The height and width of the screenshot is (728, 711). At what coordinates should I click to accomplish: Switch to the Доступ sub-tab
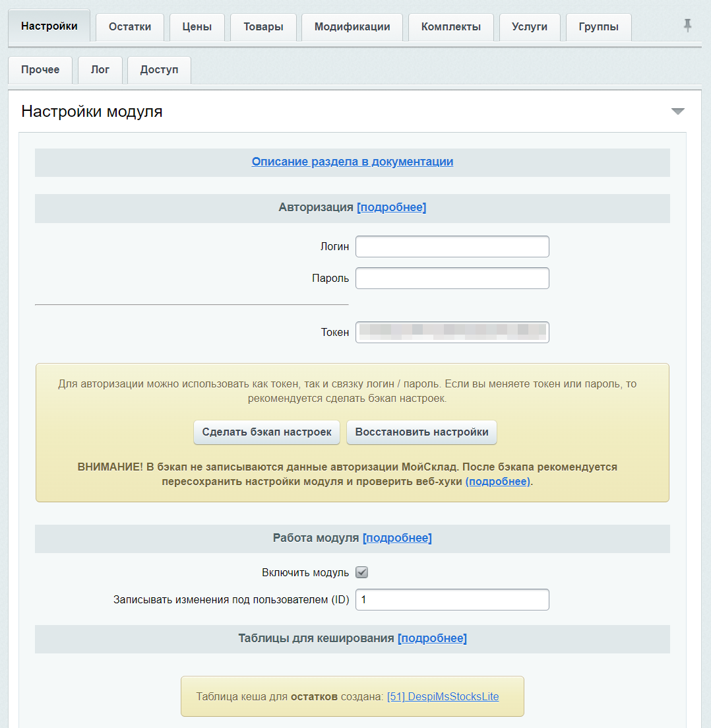tap(159, 70)
